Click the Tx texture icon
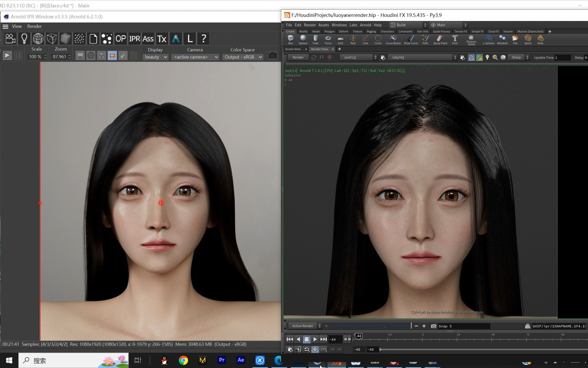This screenshot has width=588, height=368. pyautogui.click(x=162, y=39)
